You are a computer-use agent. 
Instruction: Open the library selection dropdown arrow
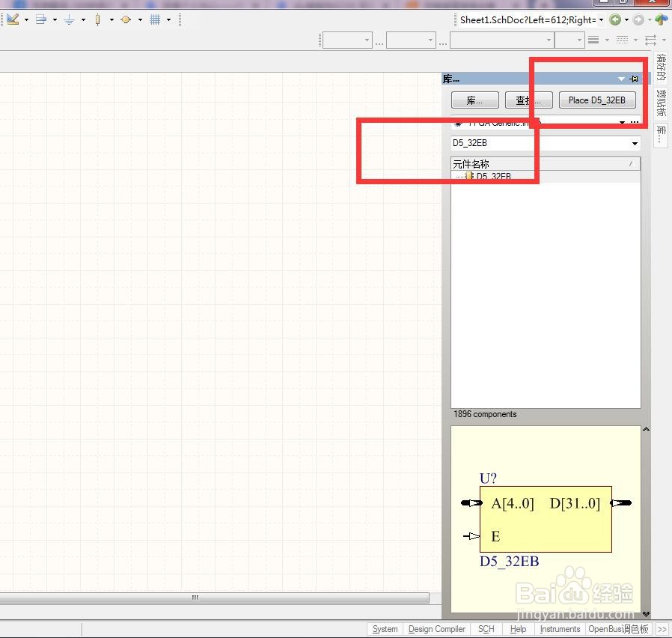(x=622, y=123)
